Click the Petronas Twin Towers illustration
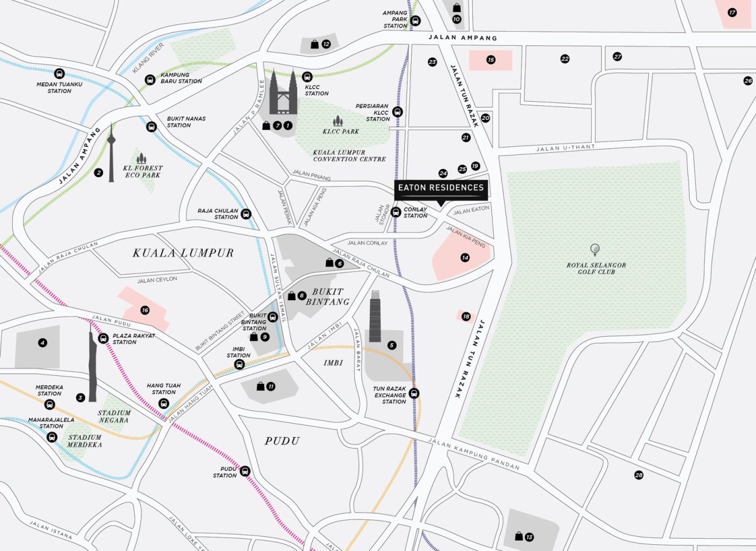756x551 pixels. 283,92
